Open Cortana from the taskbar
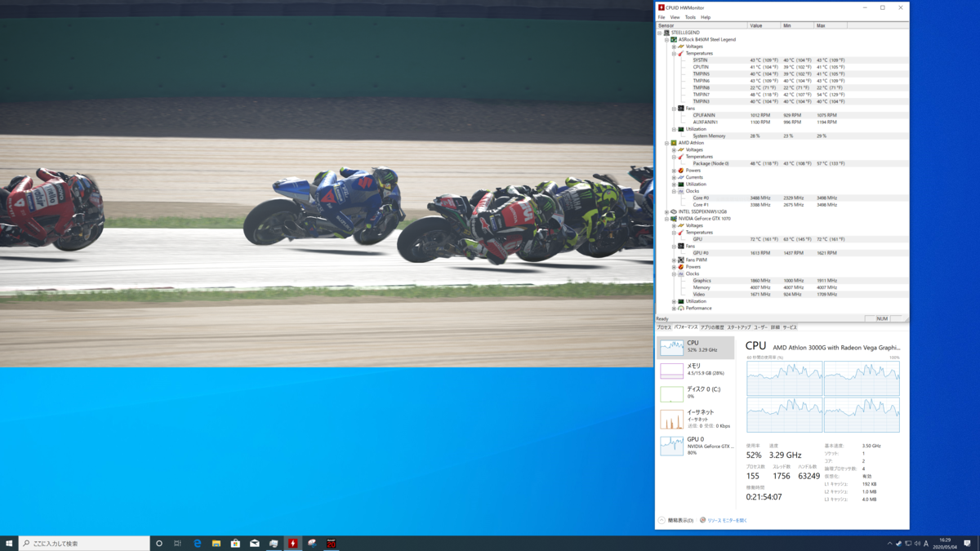Screen dimensions: 980x551 [x=159, y=543]
